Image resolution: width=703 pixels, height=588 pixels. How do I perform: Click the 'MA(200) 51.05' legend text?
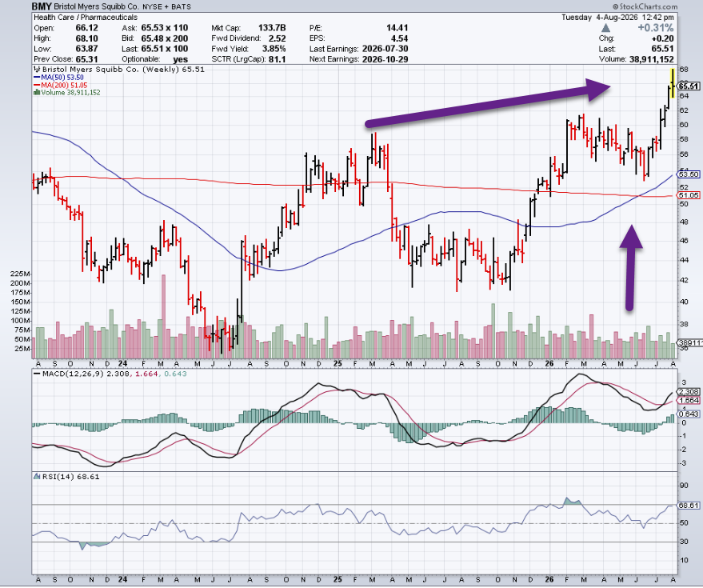pos(64,85)
